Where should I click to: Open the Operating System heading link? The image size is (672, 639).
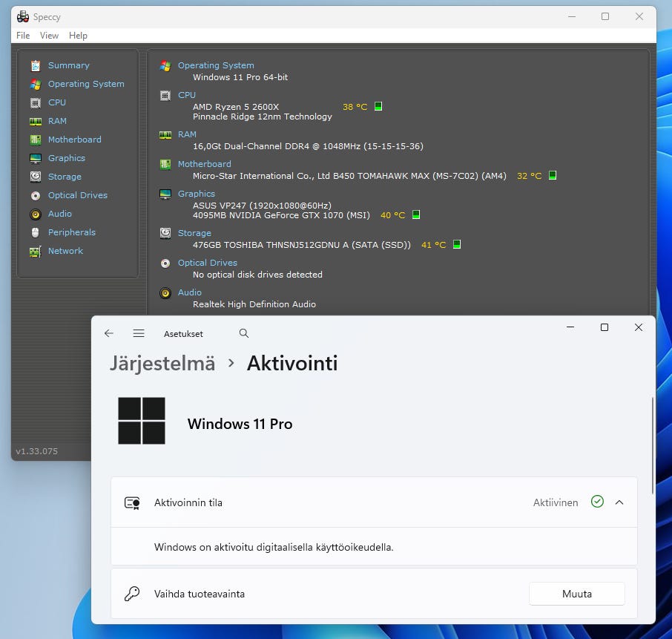coord(216,65)
